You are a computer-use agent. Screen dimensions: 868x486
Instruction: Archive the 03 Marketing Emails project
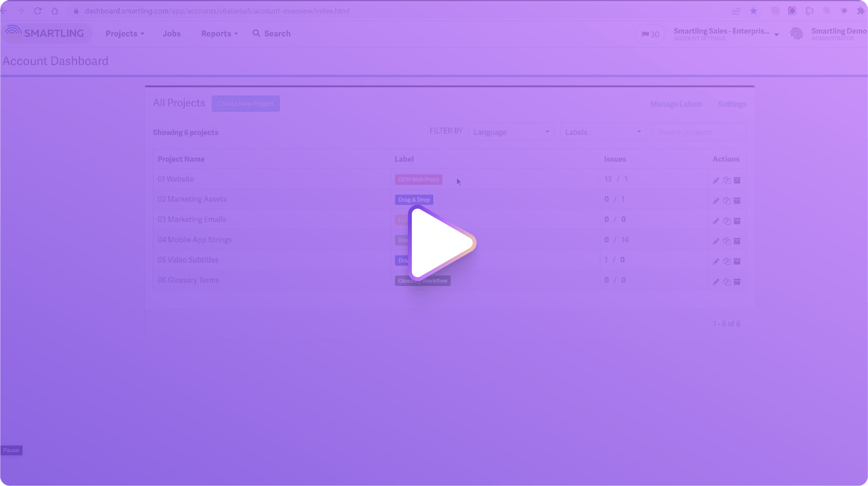737,221
